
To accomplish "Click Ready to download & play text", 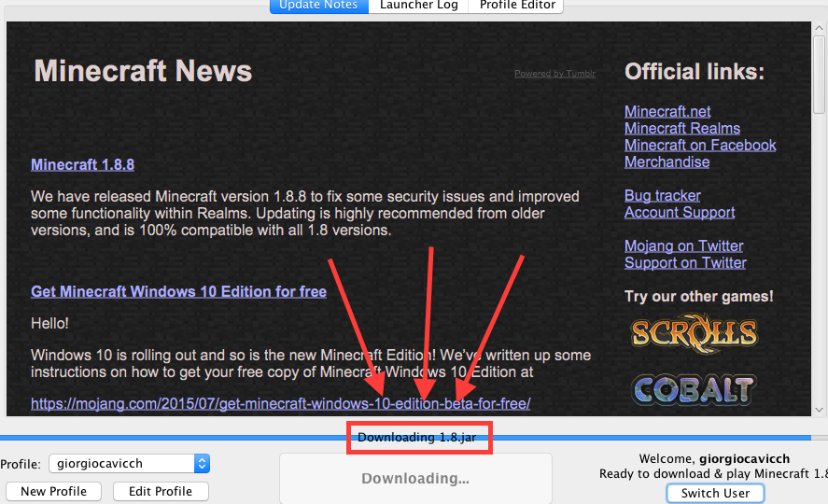I will click(x=713, y=473).
